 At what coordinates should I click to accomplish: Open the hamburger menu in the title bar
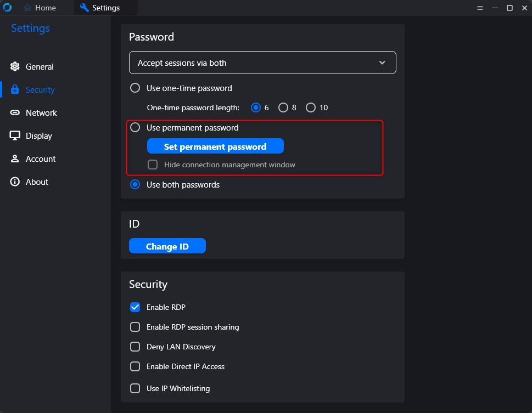pos(480,8)
